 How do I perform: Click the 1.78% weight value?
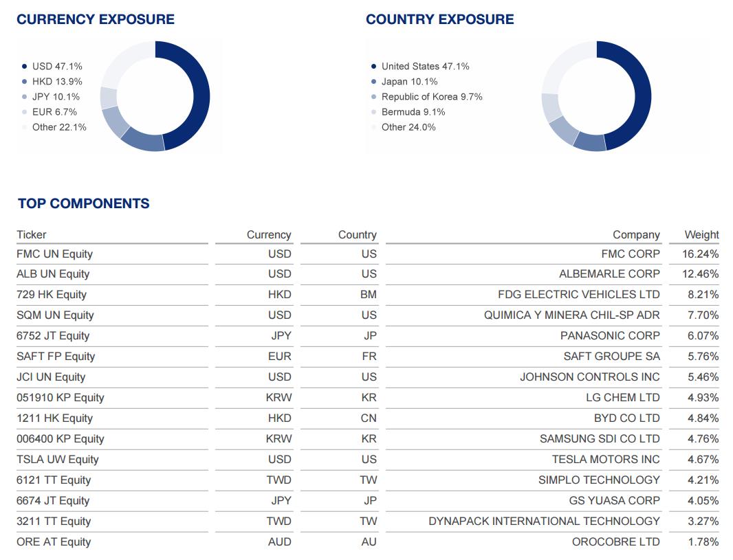703,541
